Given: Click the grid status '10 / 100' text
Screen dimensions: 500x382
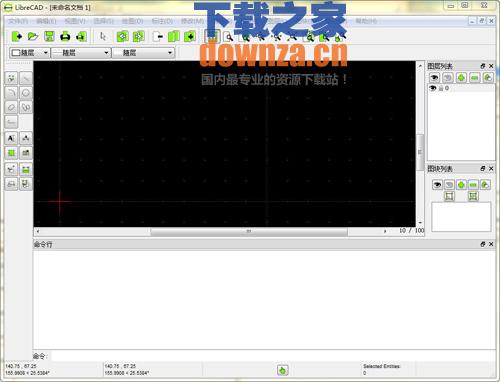Looking at the screenshot, I should (x=411, y=230).
